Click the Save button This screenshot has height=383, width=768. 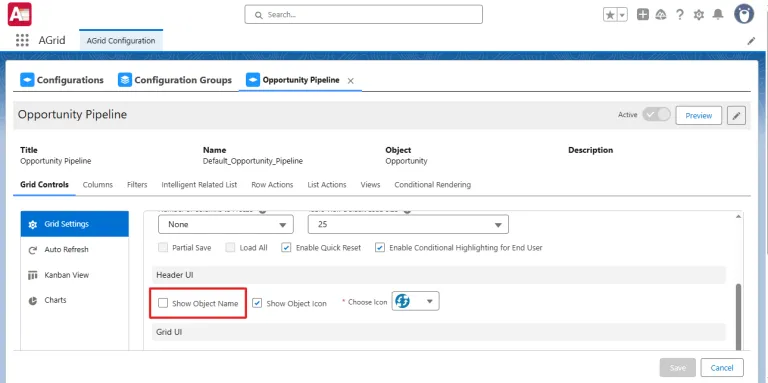[677, 368]
